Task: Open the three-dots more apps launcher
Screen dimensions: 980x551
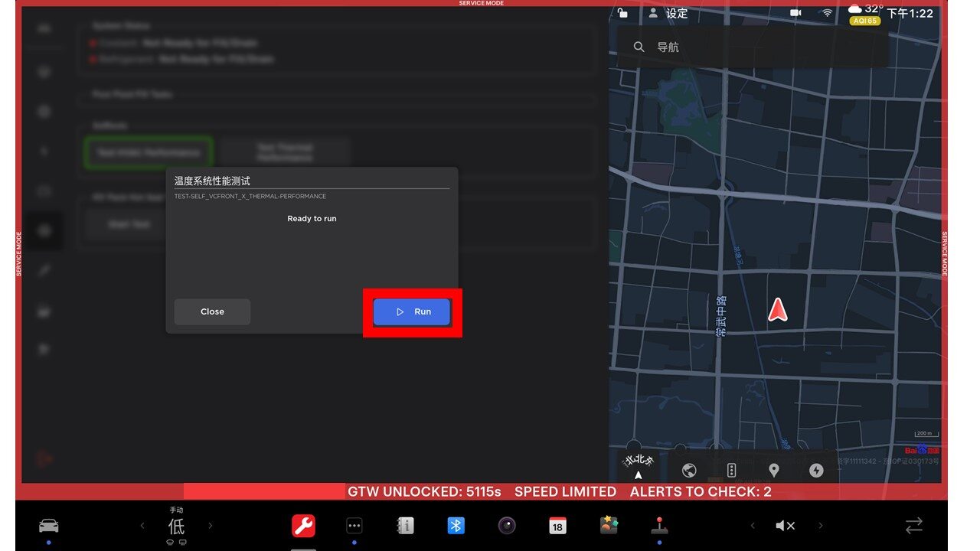Action: tap(354, 526)
